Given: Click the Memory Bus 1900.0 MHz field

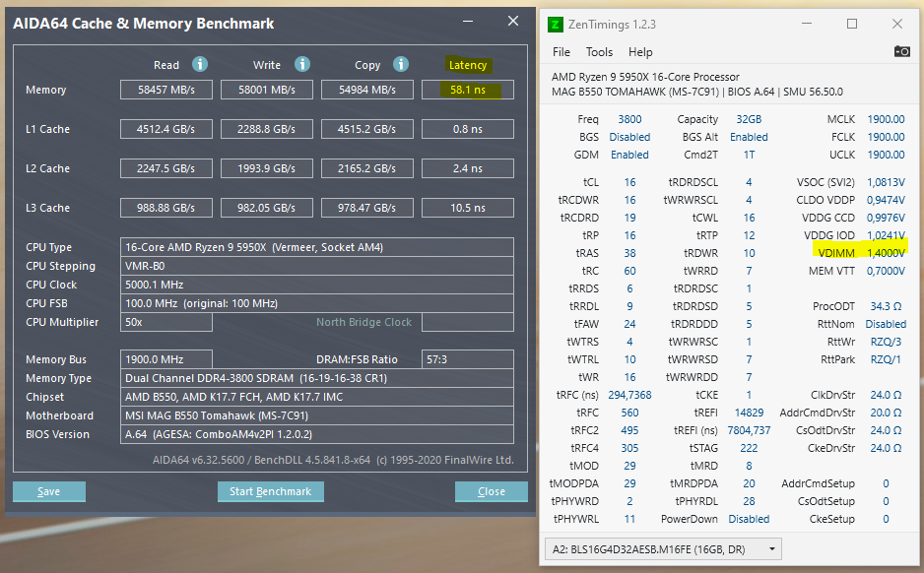Looking at the screenshot, I should click(166, 359).
